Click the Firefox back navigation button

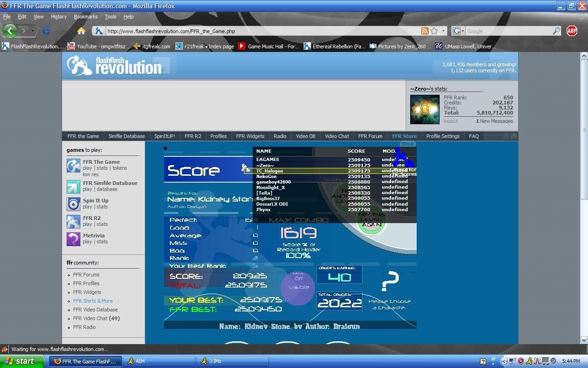(x=10, y=31)
